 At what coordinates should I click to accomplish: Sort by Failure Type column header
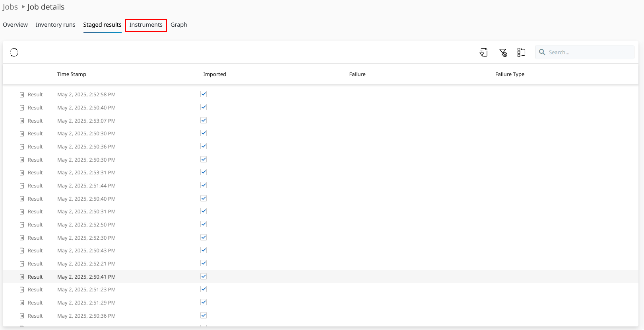click(x=510, y=74)
